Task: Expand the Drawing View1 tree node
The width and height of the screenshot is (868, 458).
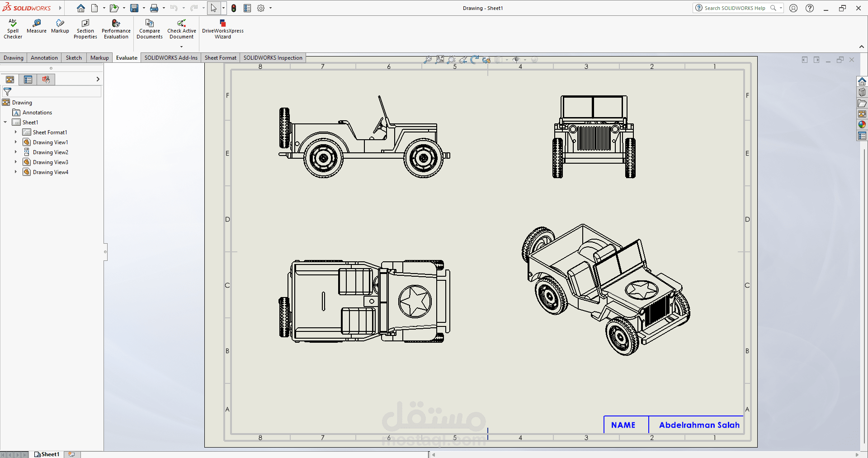Action: [x=15, y=142]
